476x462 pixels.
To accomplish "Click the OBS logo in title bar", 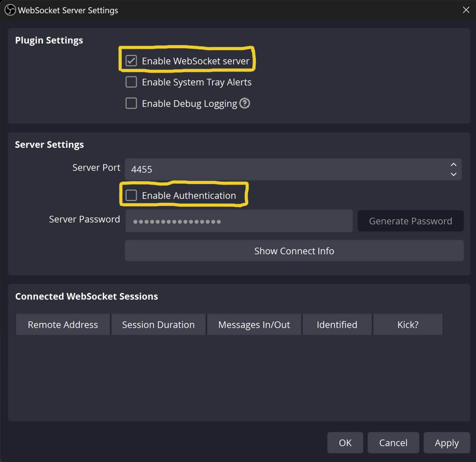I will pos(10,10).
